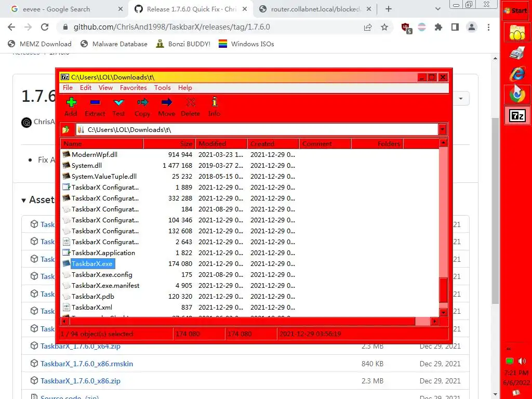The height and width of the screenshot is (399, 532).
Task: Open the Bonzi BUDDY! bookmark
Action: 183,44
